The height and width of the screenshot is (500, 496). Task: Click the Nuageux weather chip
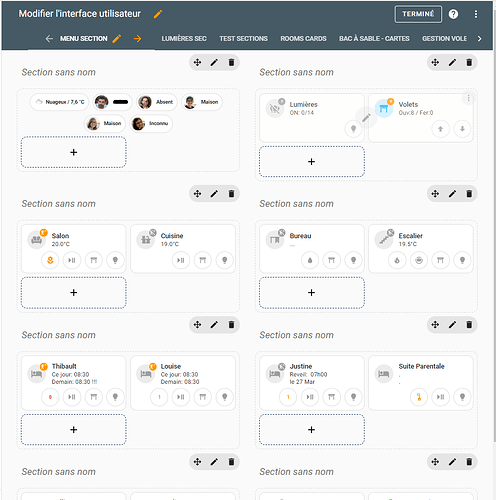coord(59,102)
